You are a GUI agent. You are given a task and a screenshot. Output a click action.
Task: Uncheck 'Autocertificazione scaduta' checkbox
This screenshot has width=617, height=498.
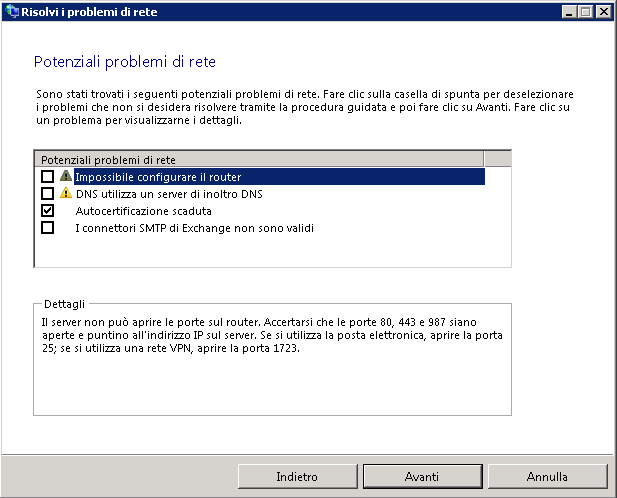tap(47, 211)
